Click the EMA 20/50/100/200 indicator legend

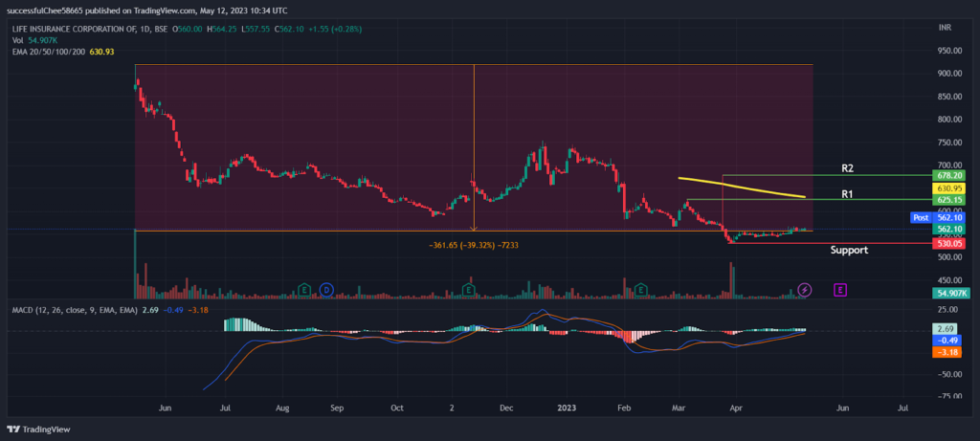tap(63, 52)
